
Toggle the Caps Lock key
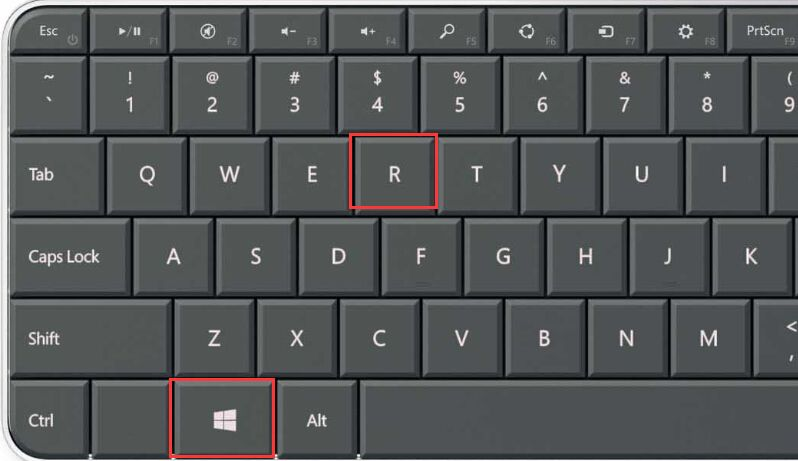70,256
